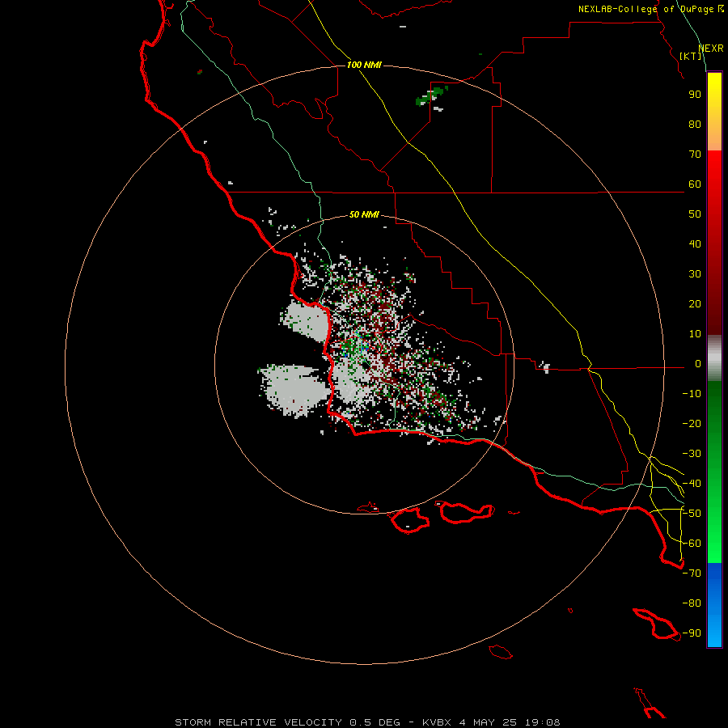Click the -80 value on the velocity scale

click(x=692, y=603)
